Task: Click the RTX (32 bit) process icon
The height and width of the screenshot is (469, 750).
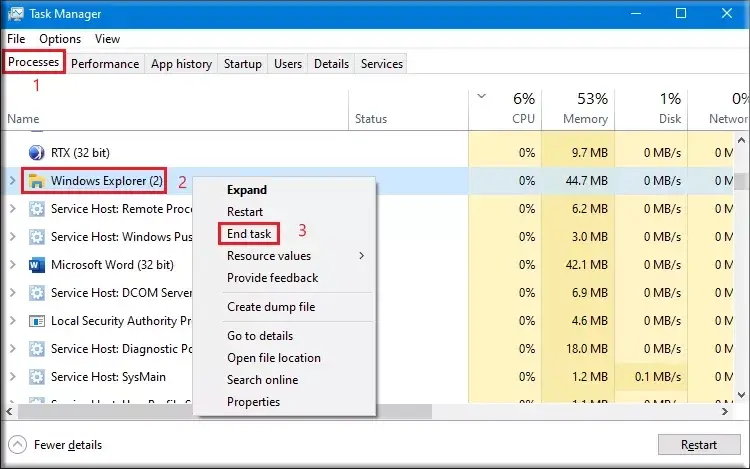Action: point(36,153)
